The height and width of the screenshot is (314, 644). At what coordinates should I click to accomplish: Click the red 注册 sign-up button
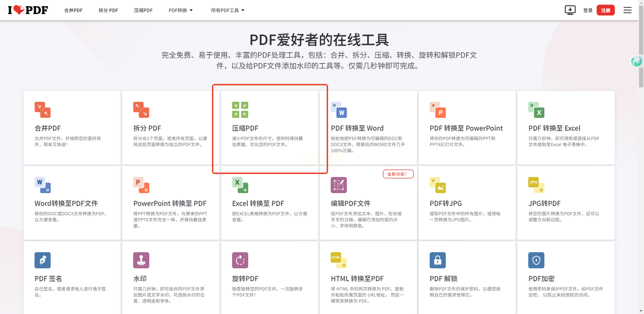(606, 10)
